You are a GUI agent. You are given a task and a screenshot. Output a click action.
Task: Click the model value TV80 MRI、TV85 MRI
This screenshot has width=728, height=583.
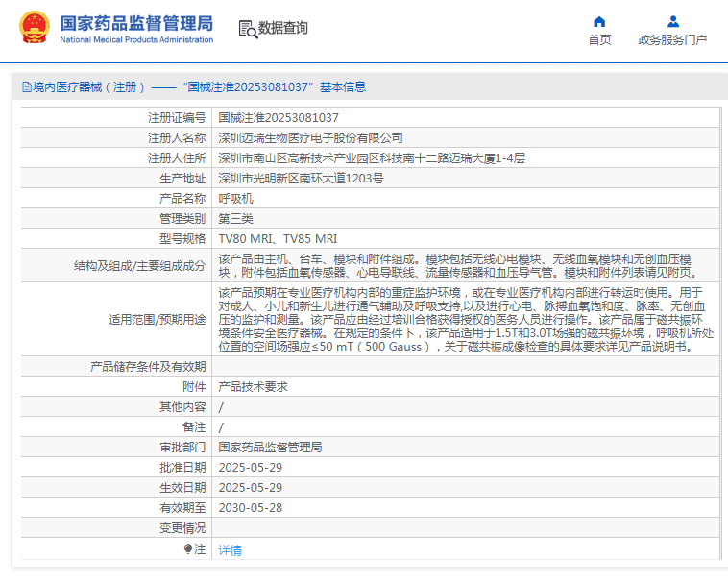coord(278,238)
